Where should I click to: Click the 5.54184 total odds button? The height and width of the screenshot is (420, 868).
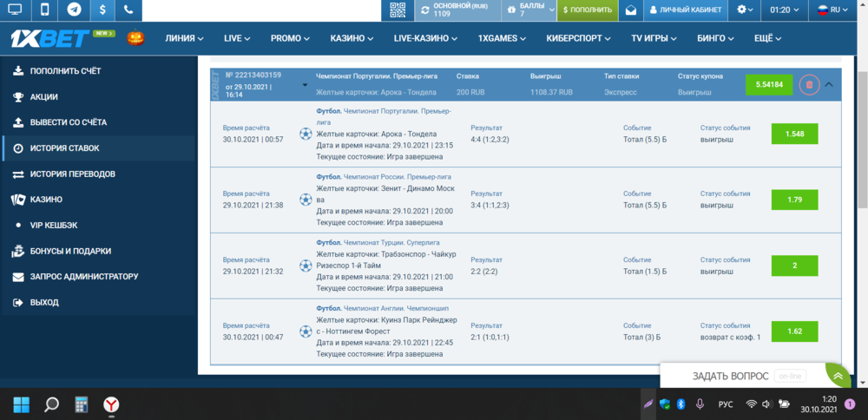pyautogui.click(x=769, y=85)
